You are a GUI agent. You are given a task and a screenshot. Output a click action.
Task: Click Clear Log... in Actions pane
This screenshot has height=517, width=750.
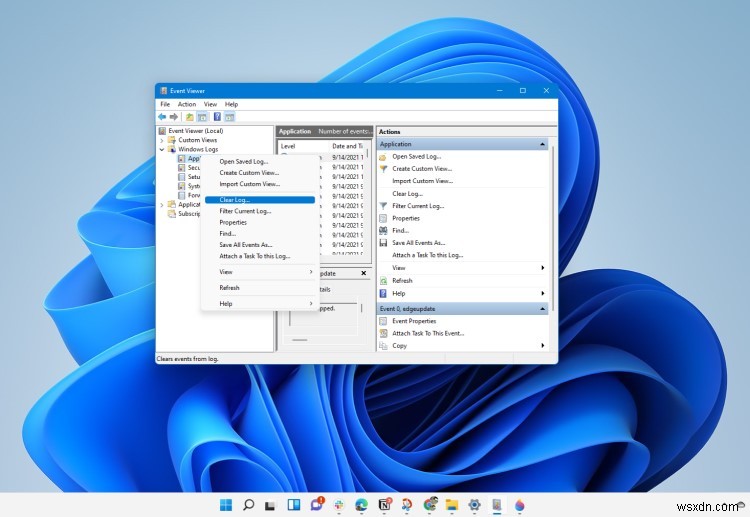pos(408,194)
